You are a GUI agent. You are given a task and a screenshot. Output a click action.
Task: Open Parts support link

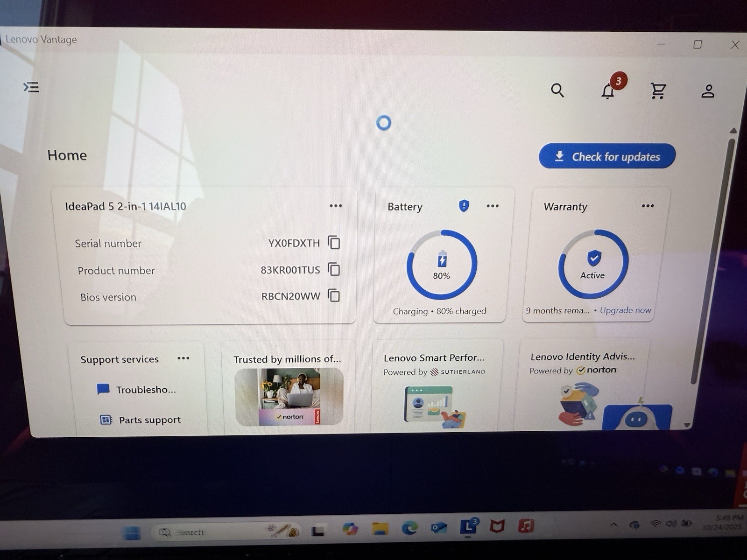point(150,420)
